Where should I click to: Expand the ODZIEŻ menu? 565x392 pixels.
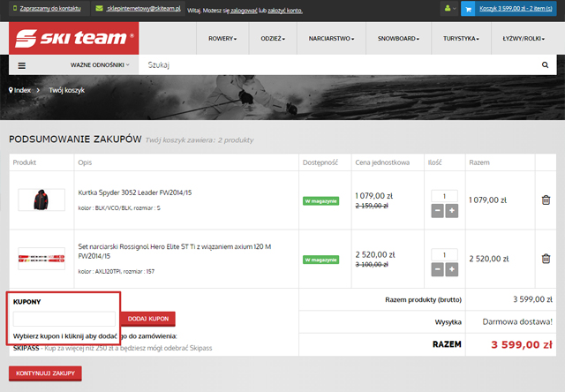[x=273, y=39]
